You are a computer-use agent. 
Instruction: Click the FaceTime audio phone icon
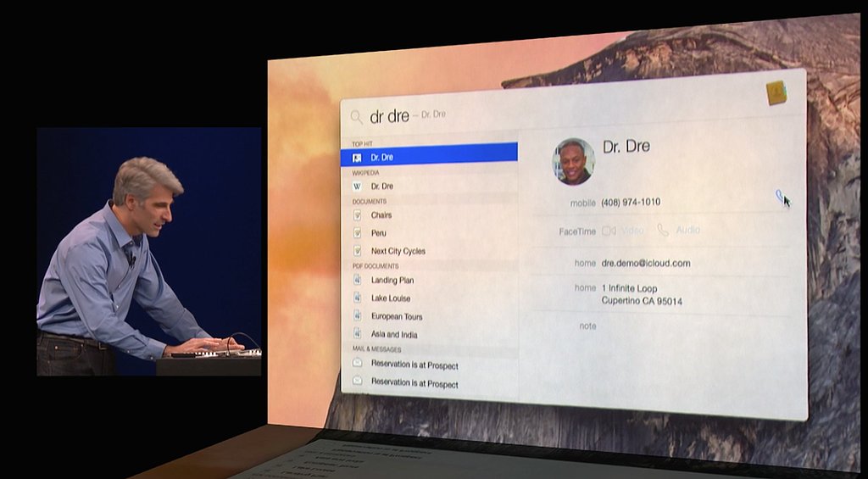click(663, 230)
